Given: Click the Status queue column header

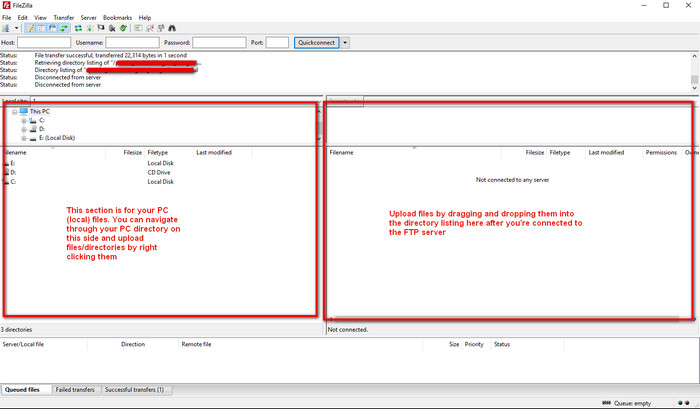Looking at the screenshot, I should 527,344.
